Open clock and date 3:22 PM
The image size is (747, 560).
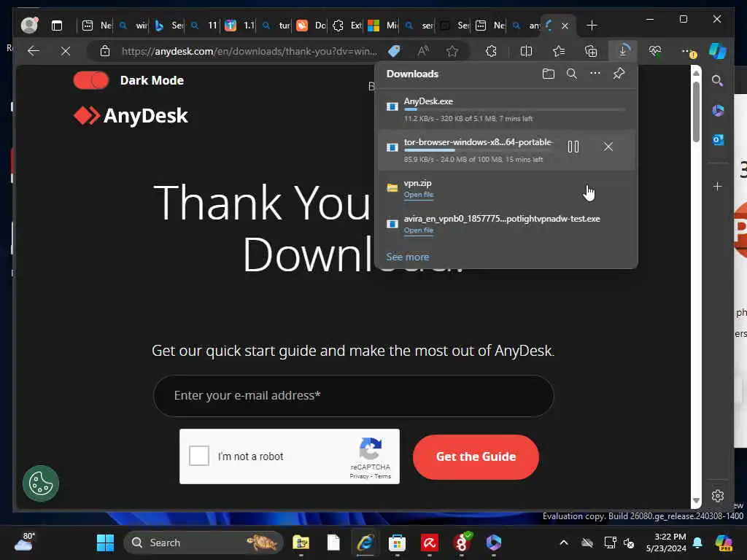(x=666, y=542)
